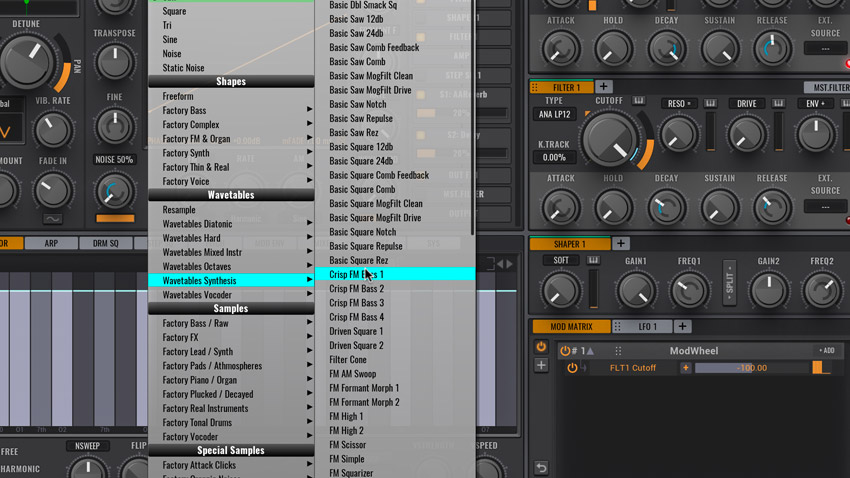Screen dimensions: 850x478
Task: Open the RESO modulation dropdown
Action: (x=679, y=104)
